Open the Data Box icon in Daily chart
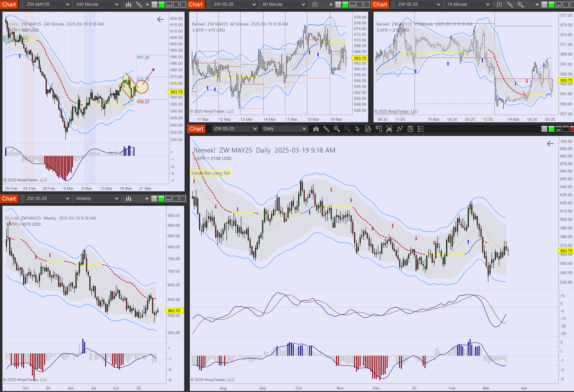 (368, 129)
